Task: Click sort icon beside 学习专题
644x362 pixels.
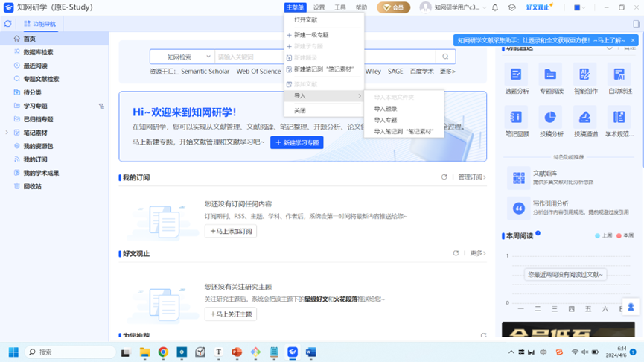Action: point(101,106)
